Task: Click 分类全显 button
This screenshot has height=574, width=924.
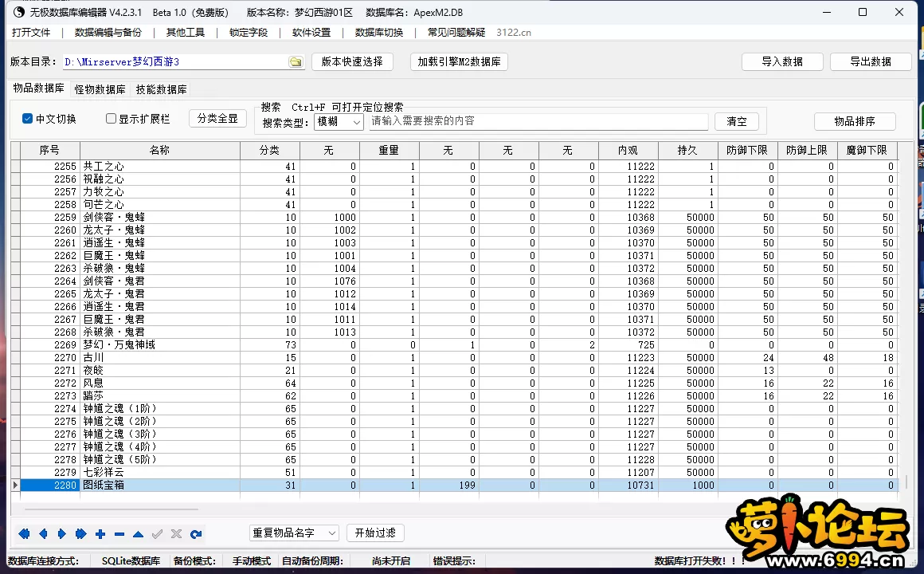Action: [x=217, y=119]
